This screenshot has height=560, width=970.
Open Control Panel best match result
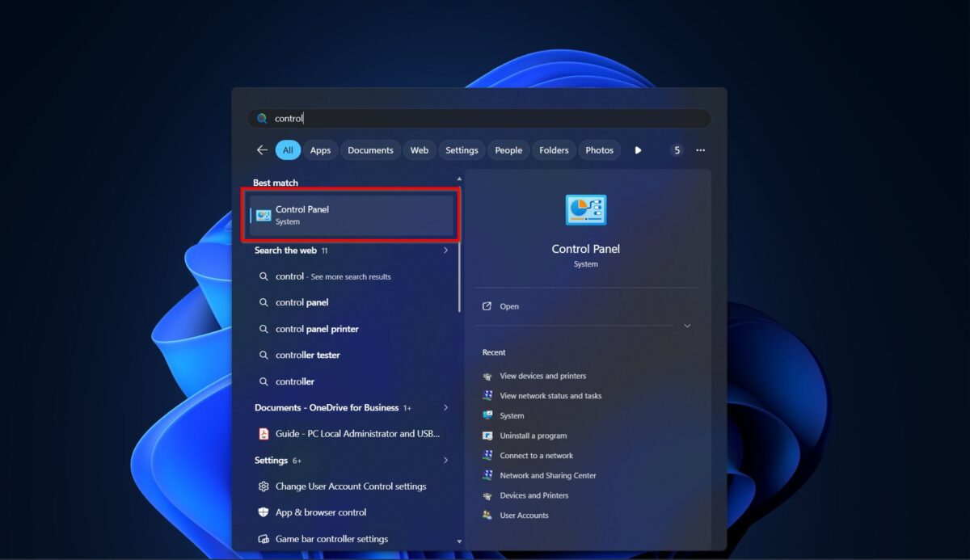[x=352, y=215]
